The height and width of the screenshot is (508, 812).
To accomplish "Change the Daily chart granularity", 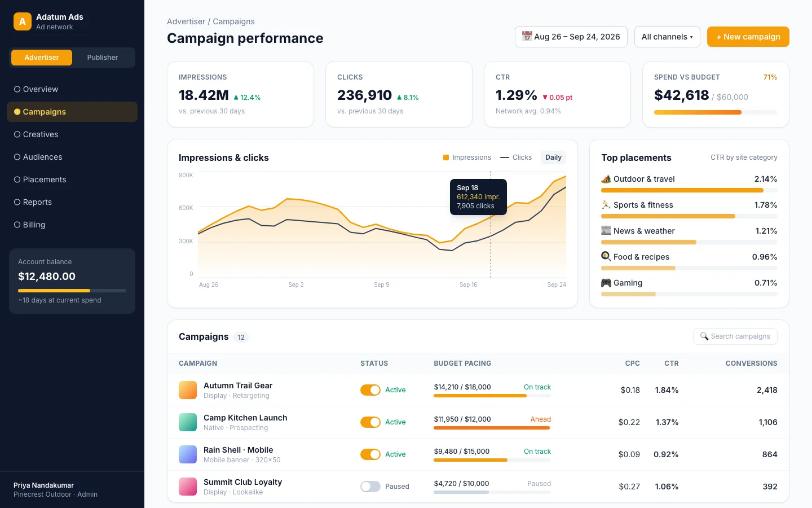I will pos(553,157).
